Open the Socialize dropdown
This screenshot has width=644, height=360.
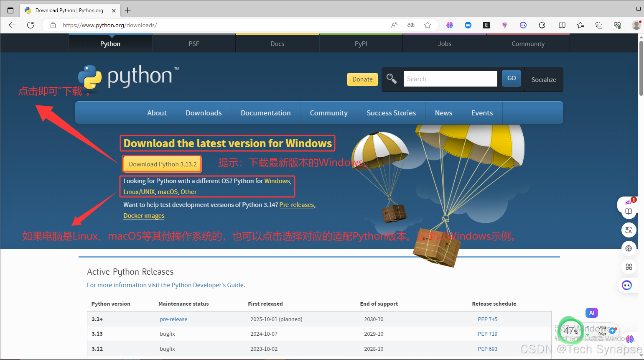pos(544,79)
